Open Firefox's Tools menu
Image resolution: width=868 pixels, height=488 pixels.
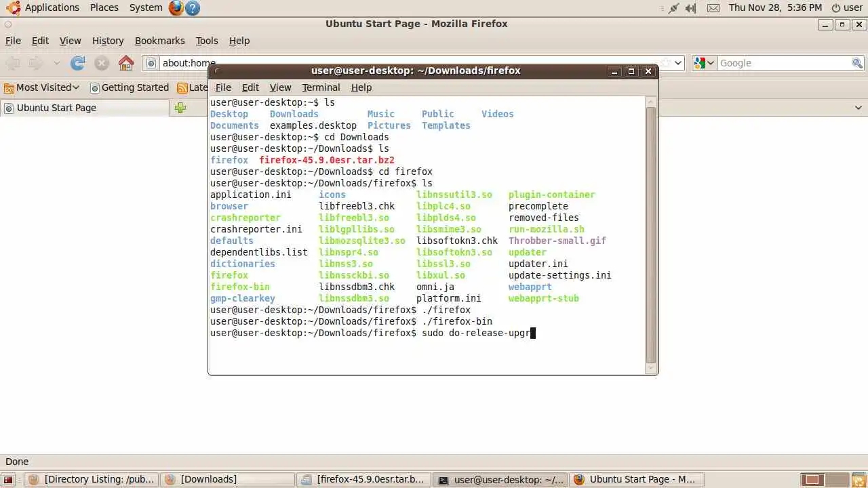pos(207,41)
